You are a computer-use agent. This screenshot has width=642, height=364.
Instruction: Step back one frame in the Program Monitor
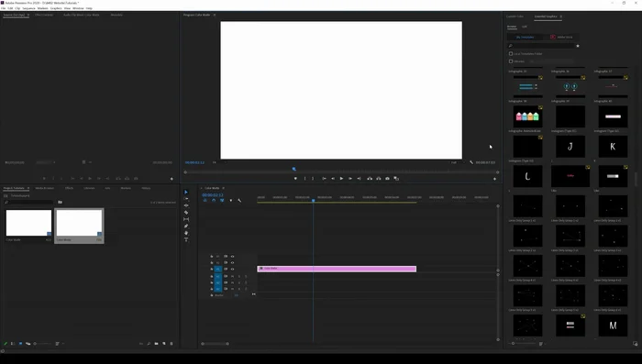coord(332,179)
